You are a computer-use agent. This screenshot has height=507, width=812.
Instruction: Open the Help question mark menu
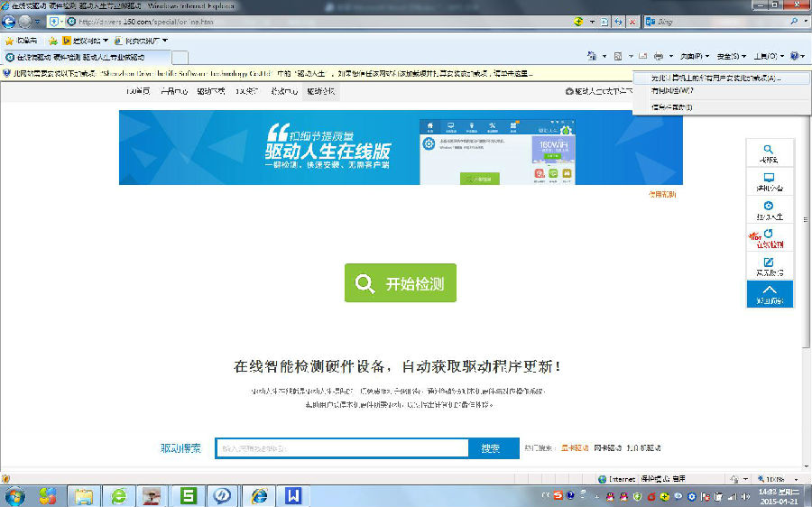coord(798,56)
